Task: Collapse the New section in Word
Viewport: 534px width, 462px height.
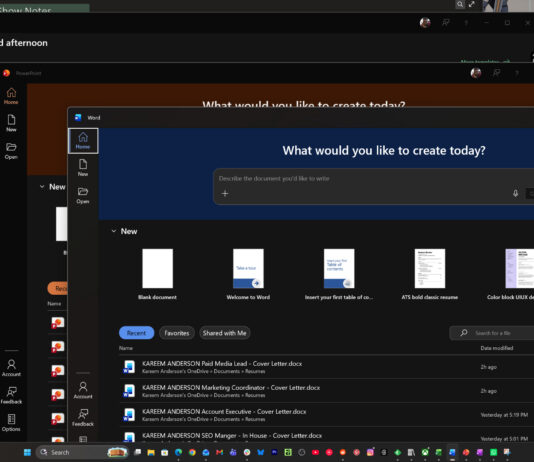Action: pos(114,231)
